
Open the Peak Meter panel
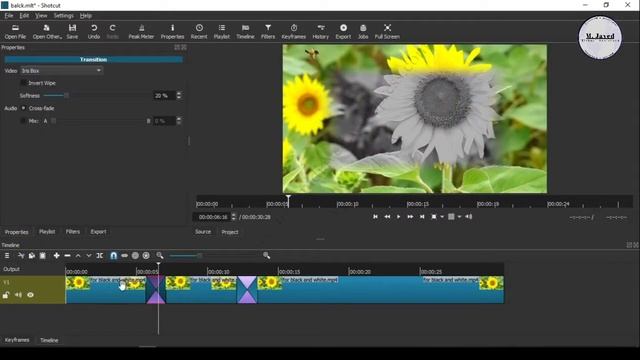point(141,31)
